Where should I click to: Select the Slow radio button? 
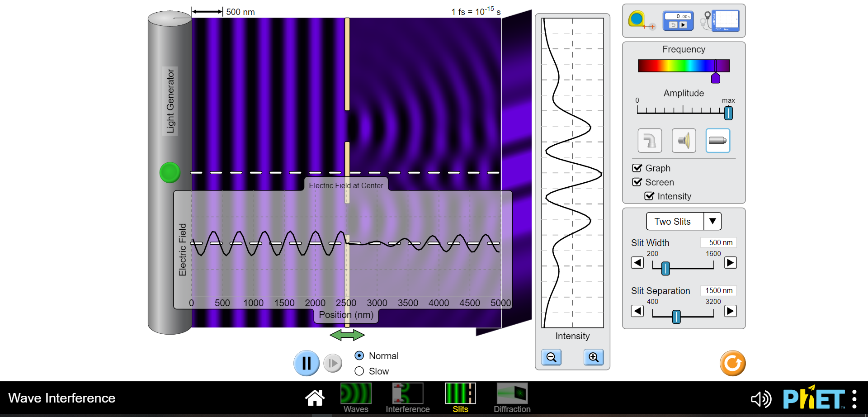tap(359, 371)
